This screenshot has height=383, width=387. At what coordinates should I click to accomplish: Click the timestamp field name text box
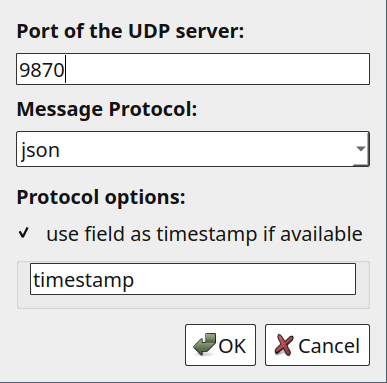point(193,279)
